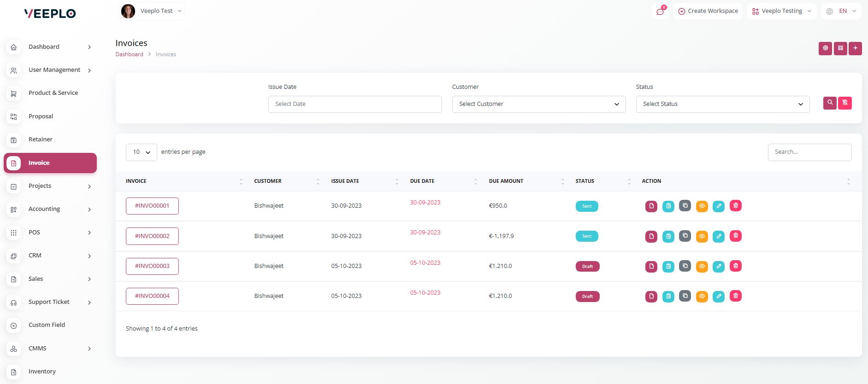Switch to grid view icon
The height and width of the screenshot is (384, 868).
(840, 48)
